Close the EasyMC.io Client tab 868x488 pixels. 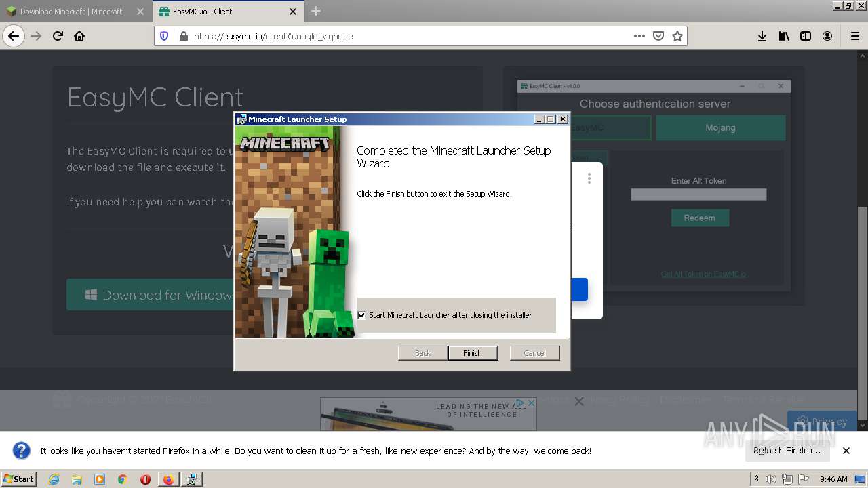click(x=293, y=12)
